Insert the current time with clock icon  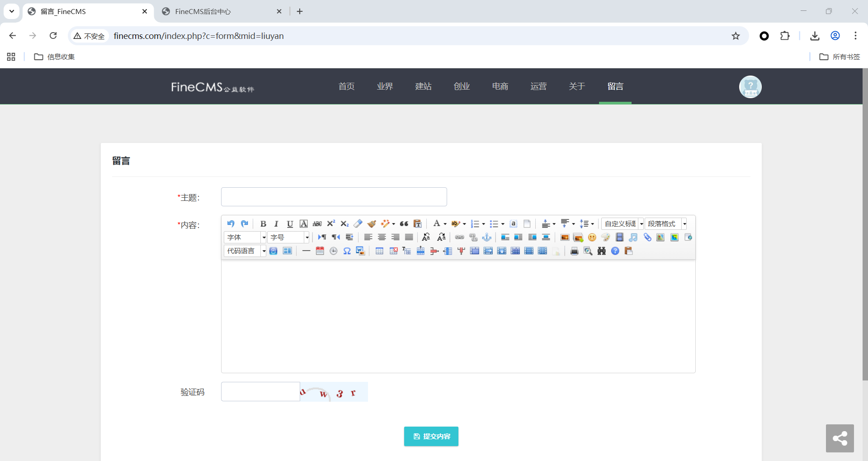pos(334,251)
